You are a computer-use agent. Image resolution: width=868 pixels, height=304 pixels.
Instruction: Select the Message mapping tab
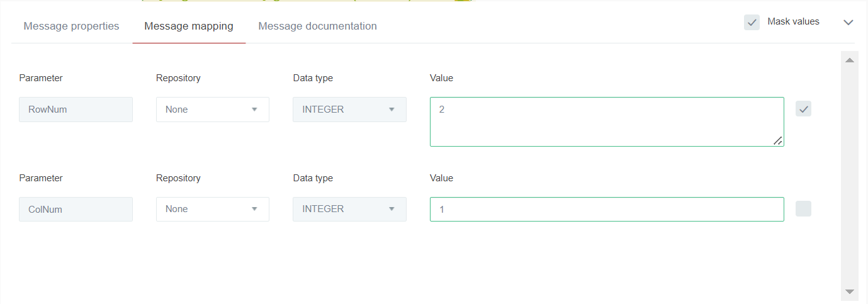189,26
